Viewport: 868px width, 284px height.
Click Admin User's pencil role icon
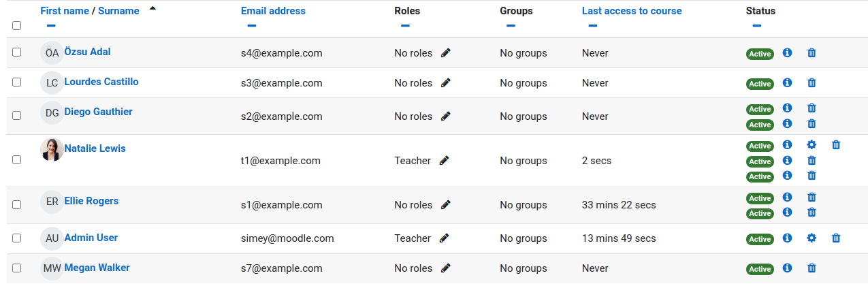(x=444, y=238)
